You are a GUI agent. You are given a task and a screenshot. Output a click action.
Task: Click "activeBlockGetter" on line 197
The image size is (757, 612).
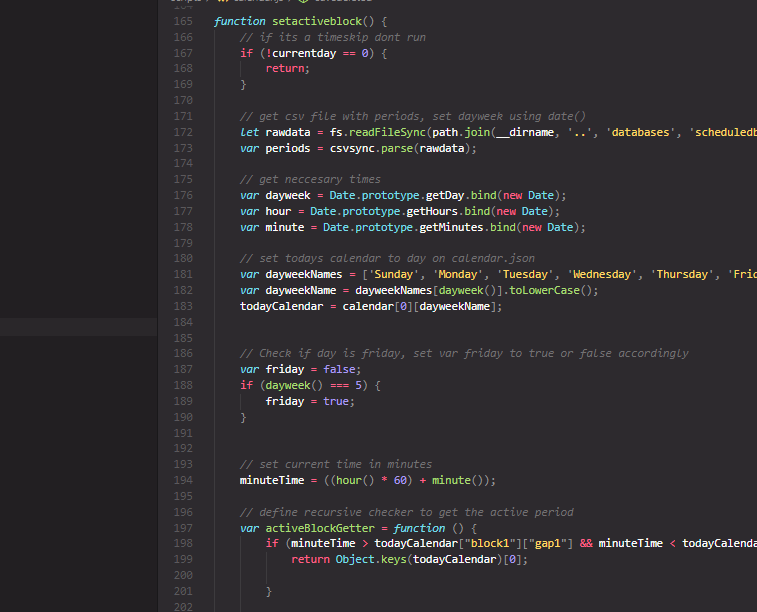(x=320, y=529)
